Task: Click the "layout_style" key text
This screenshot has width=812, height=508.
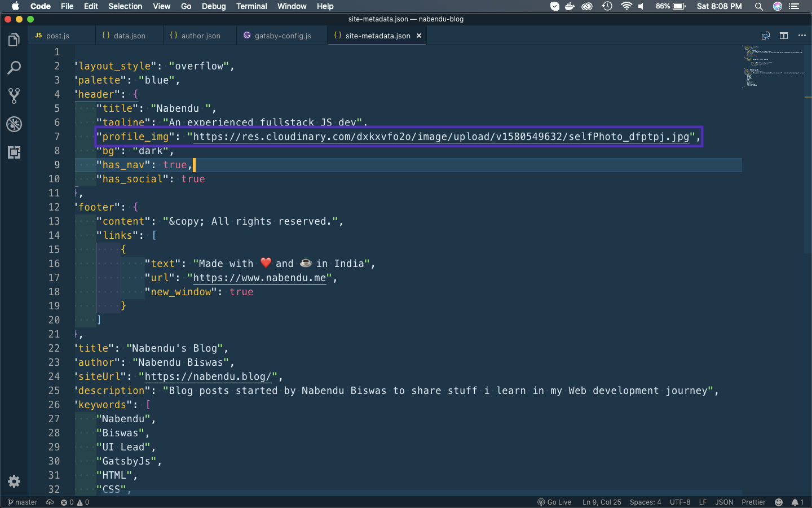Action: tap(115, 66)
